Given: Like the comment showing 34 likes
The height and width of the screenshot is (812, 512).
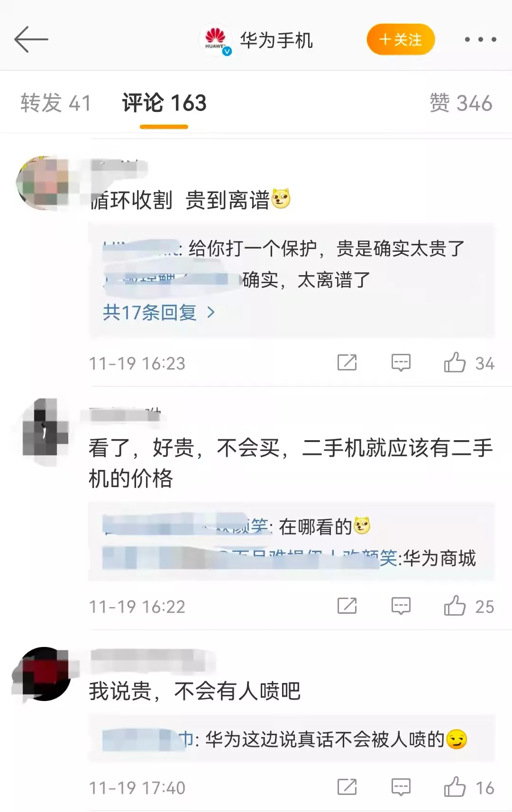Looking at the screenshot, I should (455, 363).
